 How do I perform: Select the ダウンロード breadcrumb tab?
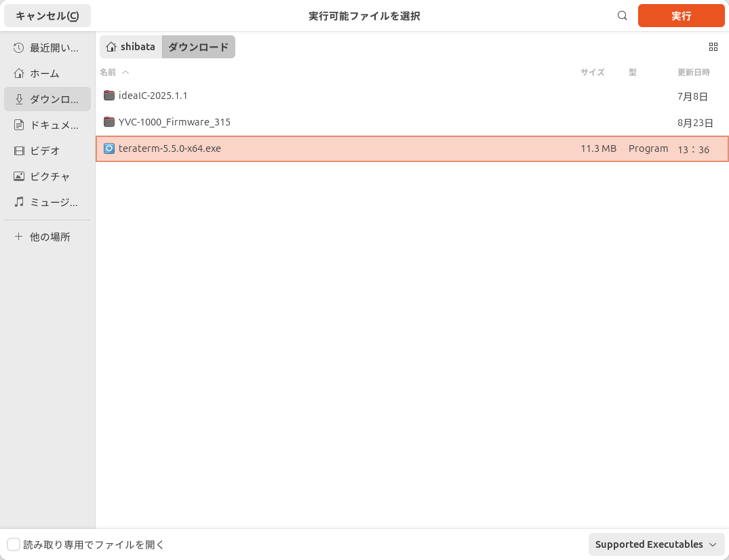click(198, 46)
